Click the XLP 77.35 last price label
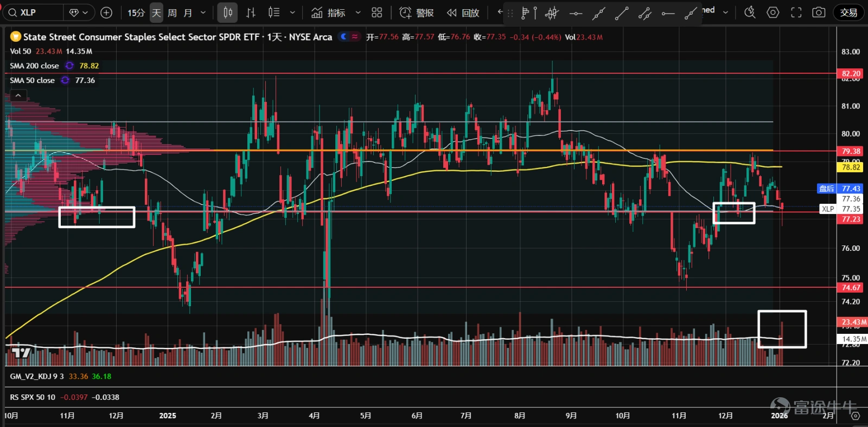868x427 pixels. pyautogui.click(x=841, y=209)
